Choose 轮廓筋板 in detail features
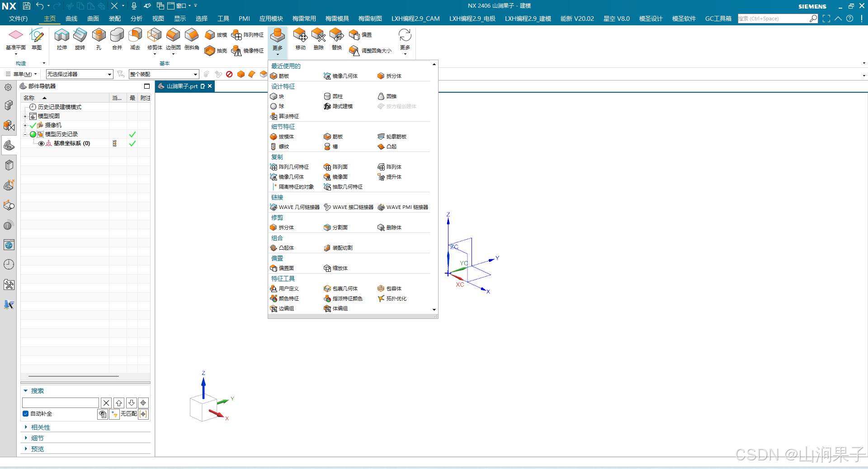This screenshot has width=868, height=469. pos(392,137)
